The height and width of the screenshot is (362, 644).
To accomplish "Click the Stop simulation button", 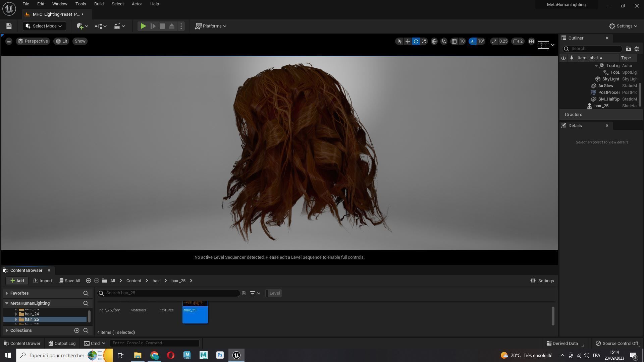I will pyautogui.click(x=162, y=26).
